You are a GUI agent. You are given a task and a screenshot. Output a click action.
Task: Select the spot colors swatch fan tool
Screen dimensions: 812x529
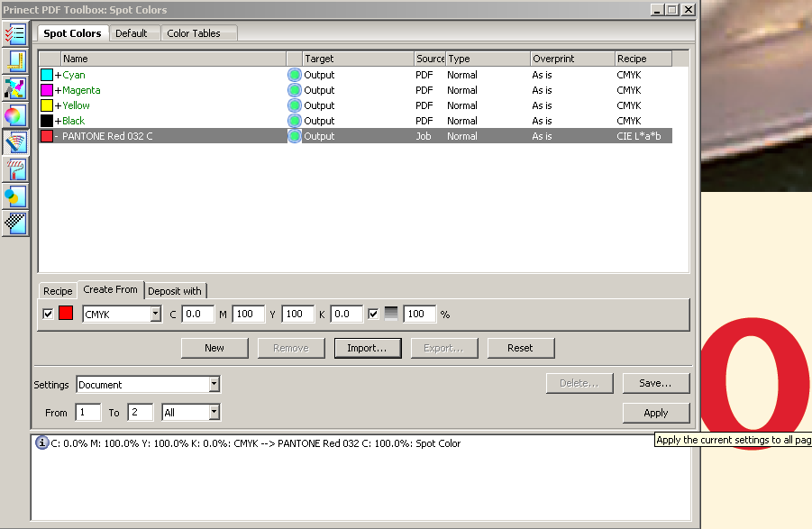[x=15, y=141]
